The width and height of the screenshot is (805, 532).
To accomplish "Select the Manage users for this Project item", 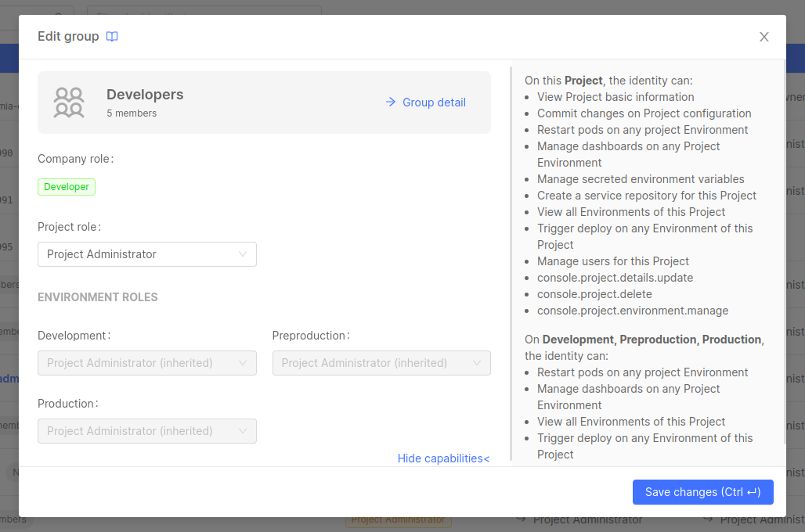I will click(x=612, y=261).
